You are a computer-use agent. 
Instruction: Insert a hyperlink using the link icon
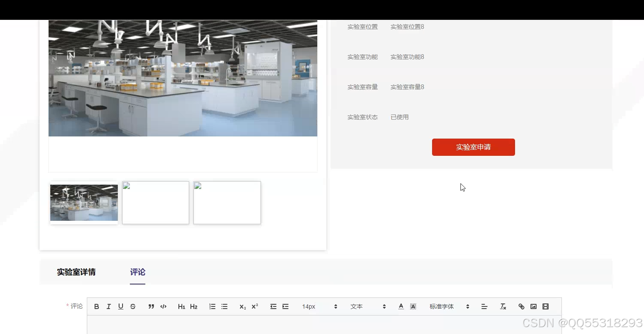pyautogui.click(x=521, y=306)
